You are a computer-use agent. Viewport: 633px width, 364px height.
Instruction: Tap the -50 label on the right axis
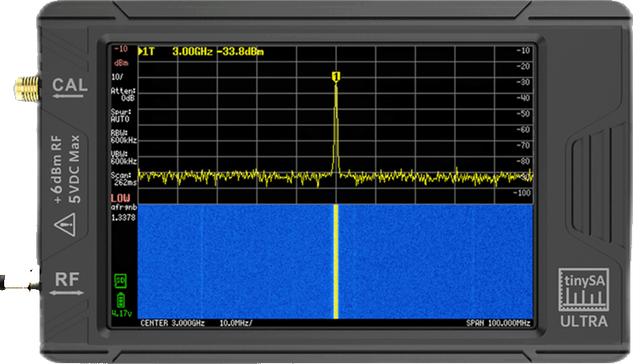(523, 113)
